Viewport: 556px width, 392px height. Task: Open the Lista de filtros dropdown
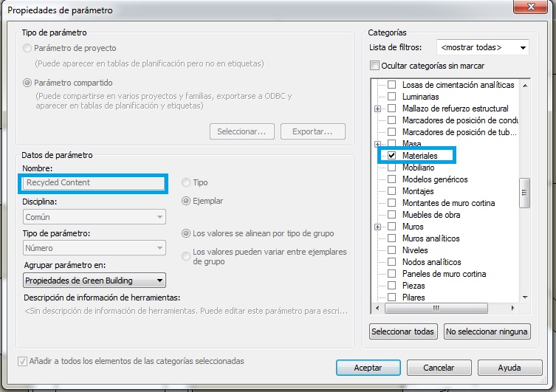(483, 48)
